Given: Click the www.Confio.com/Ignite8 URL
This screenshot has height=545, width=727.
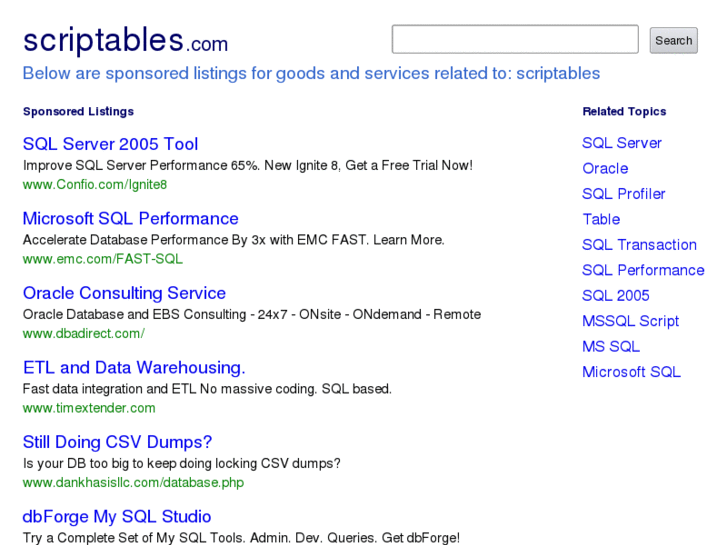Looking at the screenshot, I should (x=95, y=185).
